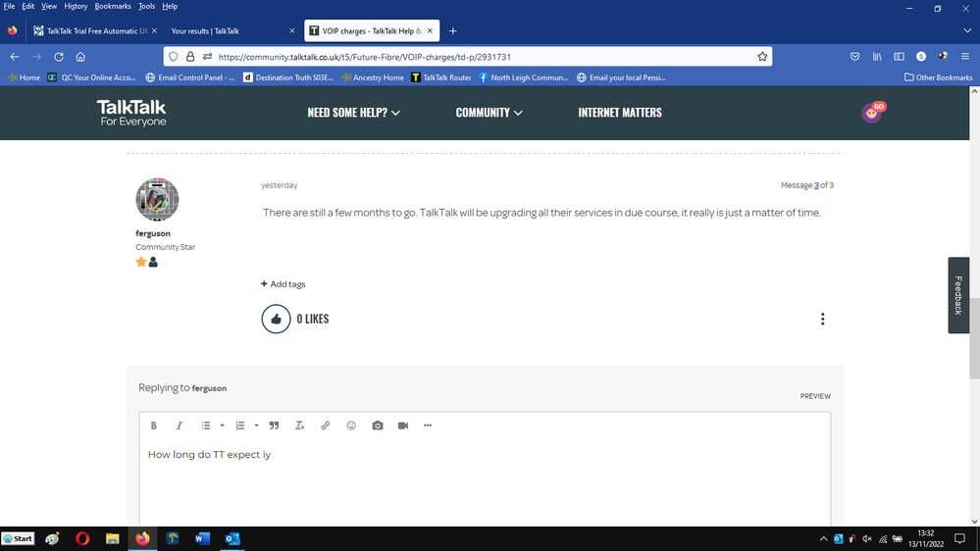Open numbered list style dropdown

pyautogui.click(x=256, y=426)
